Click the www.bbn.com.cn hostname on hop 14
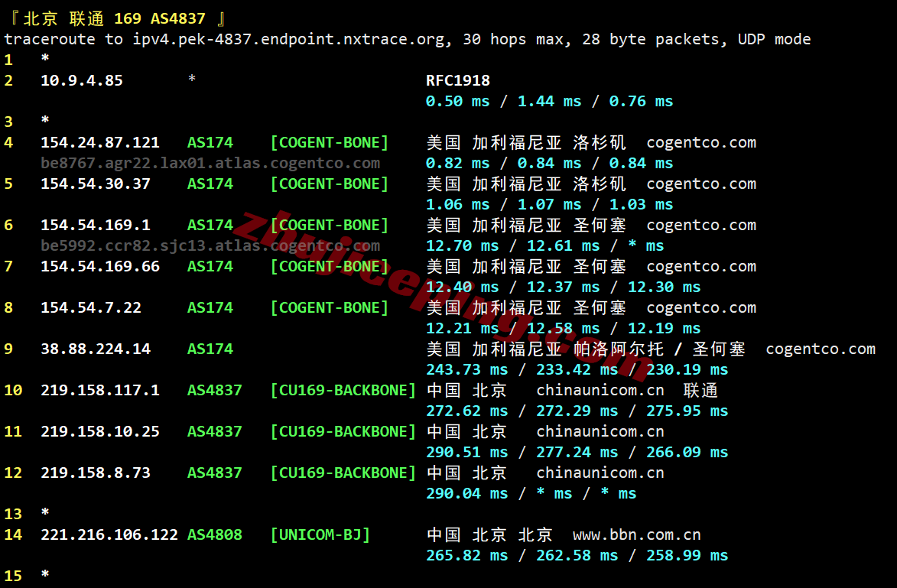897x588 pixels. [x=637, y=534]
